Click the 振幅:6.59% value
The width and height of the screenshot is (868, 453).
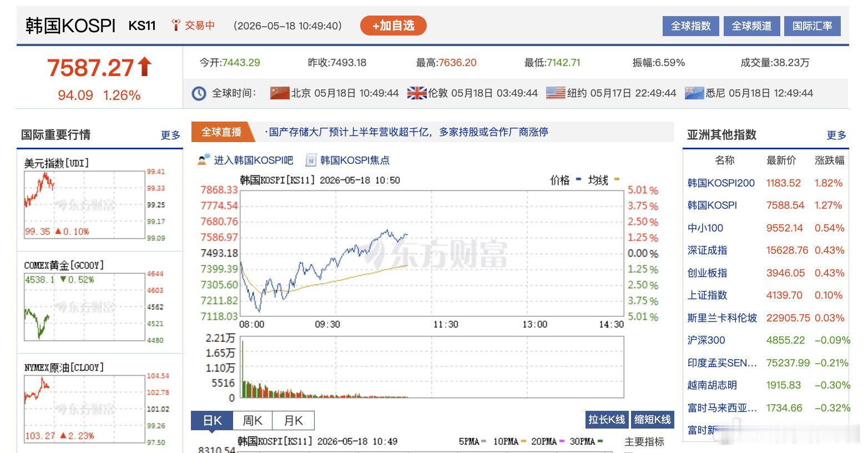(659, 63)
